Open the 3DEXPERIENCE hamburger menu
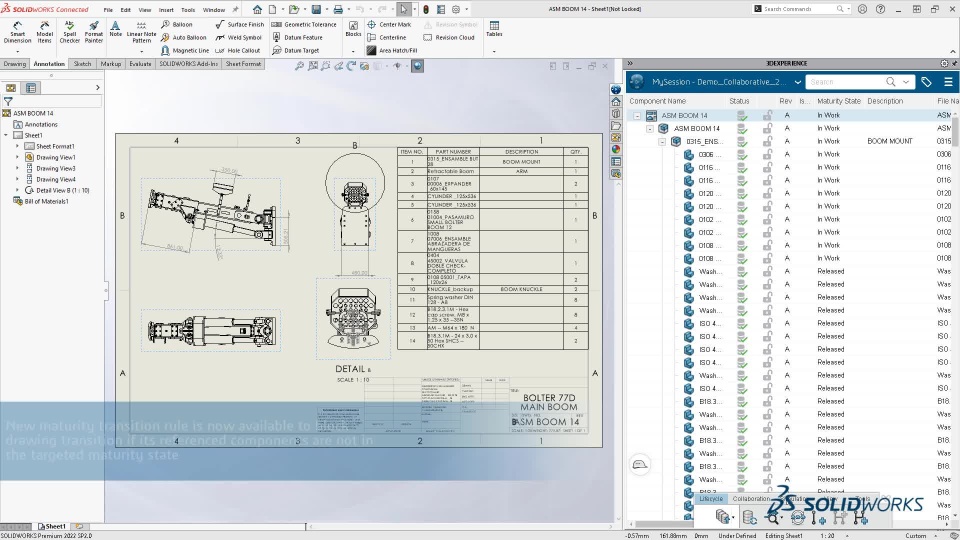960x540 pixels. pos(948,82)
